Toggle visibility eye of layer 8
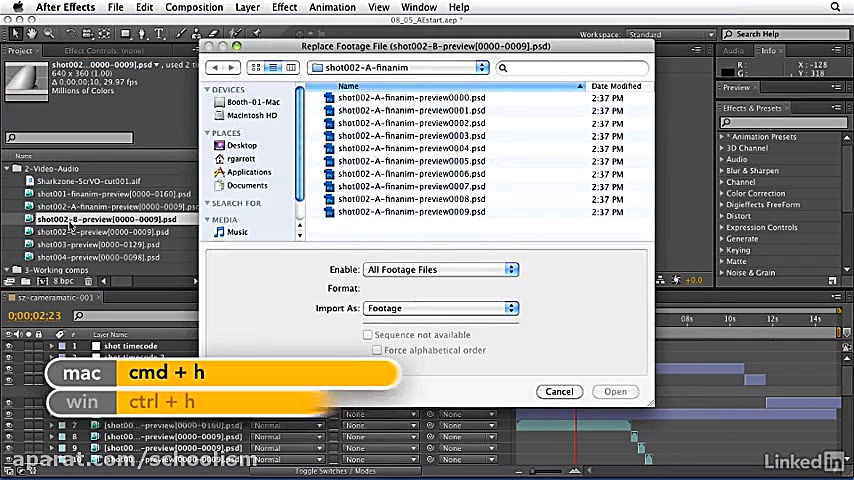 pos(8,437)
